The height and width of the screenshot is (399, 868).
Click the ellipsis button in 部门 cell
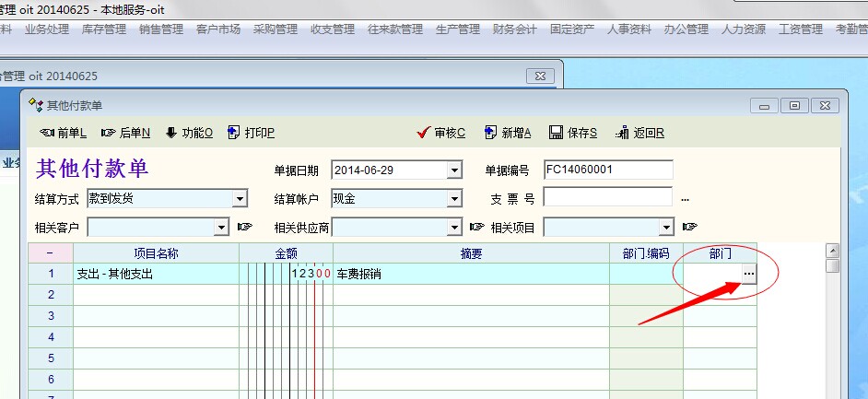click(x=748, y=275)
